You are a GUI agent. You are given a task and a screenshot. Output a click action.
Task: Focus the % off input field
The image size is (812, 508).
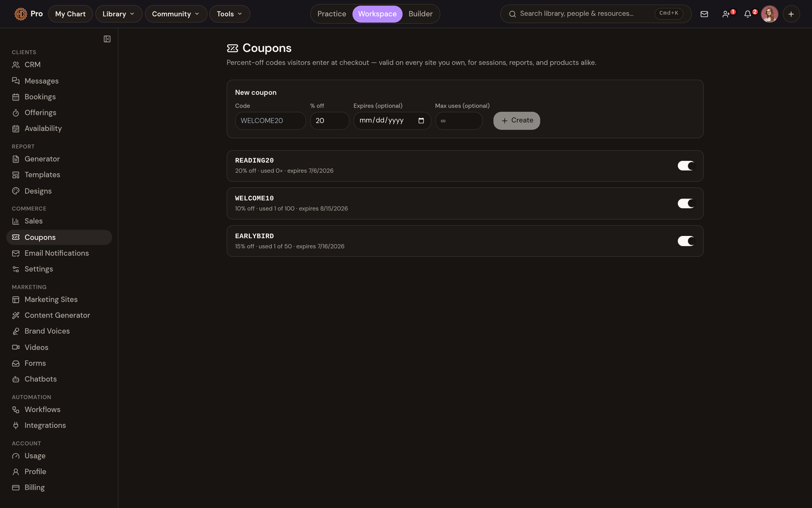(330, 121)
